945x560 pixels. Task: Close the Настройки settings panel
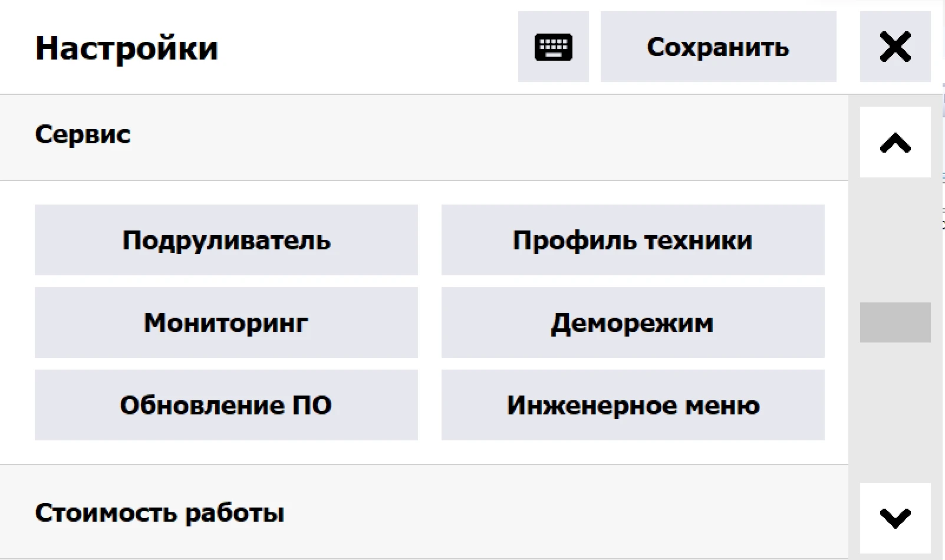(895, 47)
